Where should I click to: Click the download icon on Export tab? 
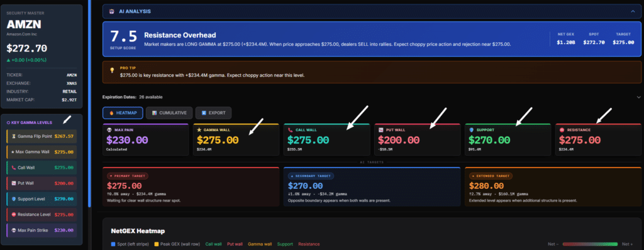coord(203,113)
